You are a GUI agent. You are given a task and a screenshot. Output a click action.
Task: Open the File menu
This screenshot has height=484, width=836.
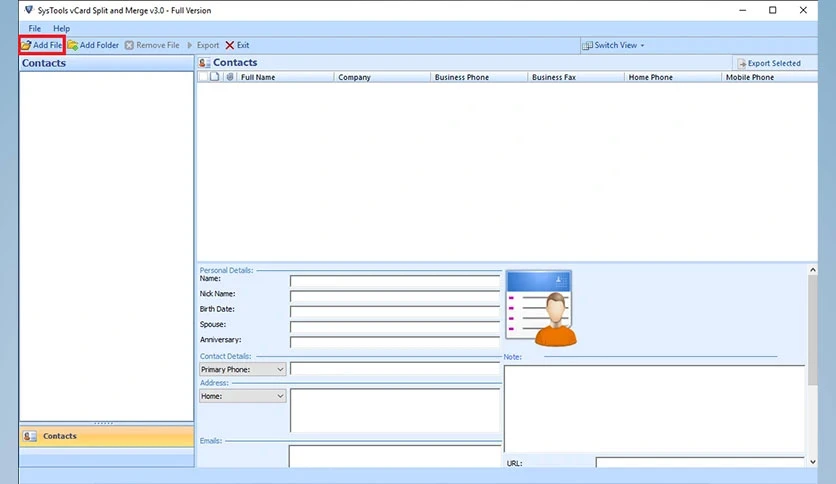tap(35, 28)
